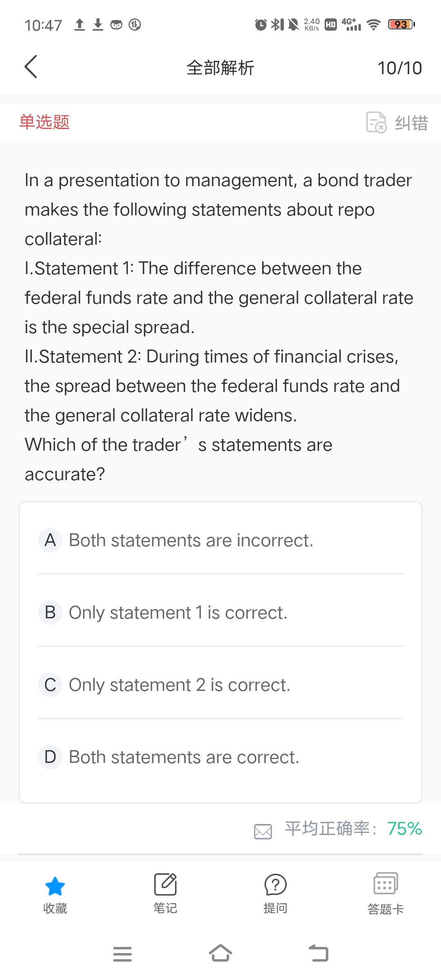Tap the 全部解析 page title

(220, 68)
